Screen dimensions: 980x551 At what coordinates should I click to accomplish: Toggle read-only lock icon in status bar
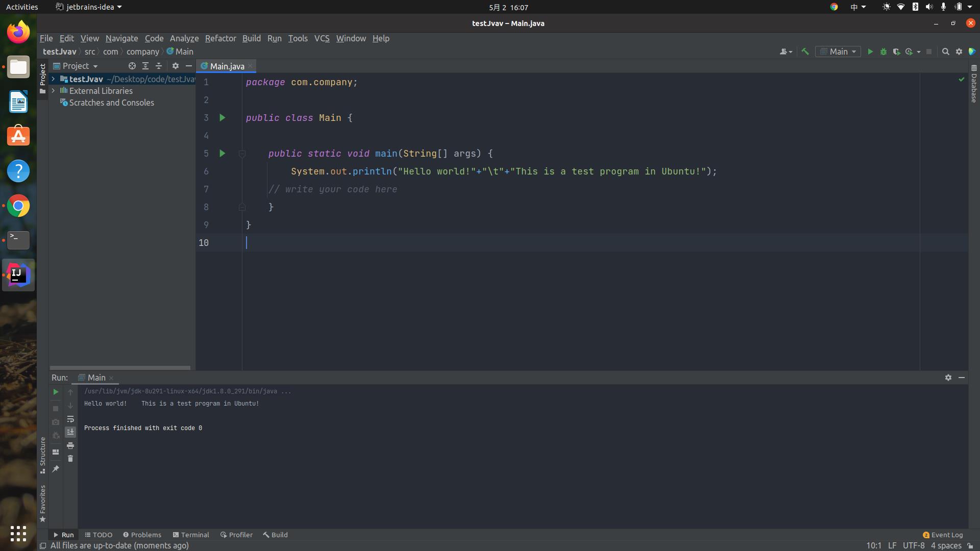[x=970, y=545]
